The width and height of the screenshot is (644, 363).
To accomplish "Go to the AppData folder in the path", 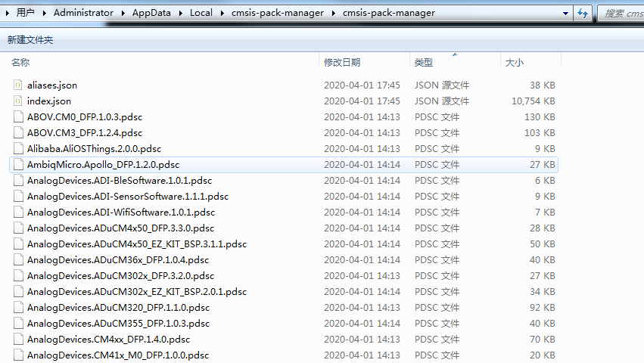I will click(151, 13).
